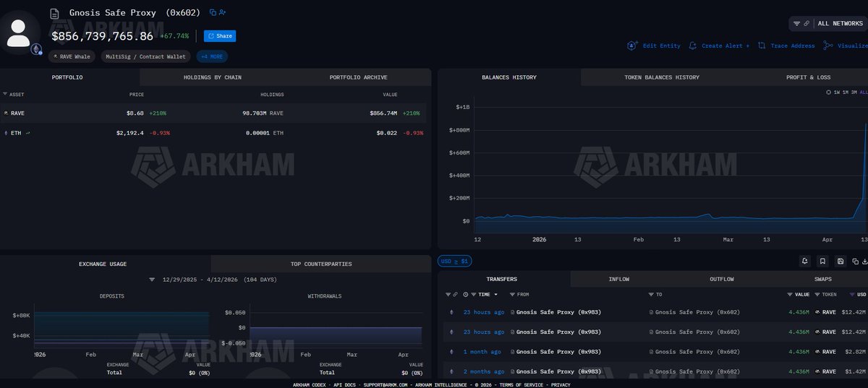Click the chain-link filter icon in the transfers header
The width and height of the screenshot is (868, 388).
[455, 295]
